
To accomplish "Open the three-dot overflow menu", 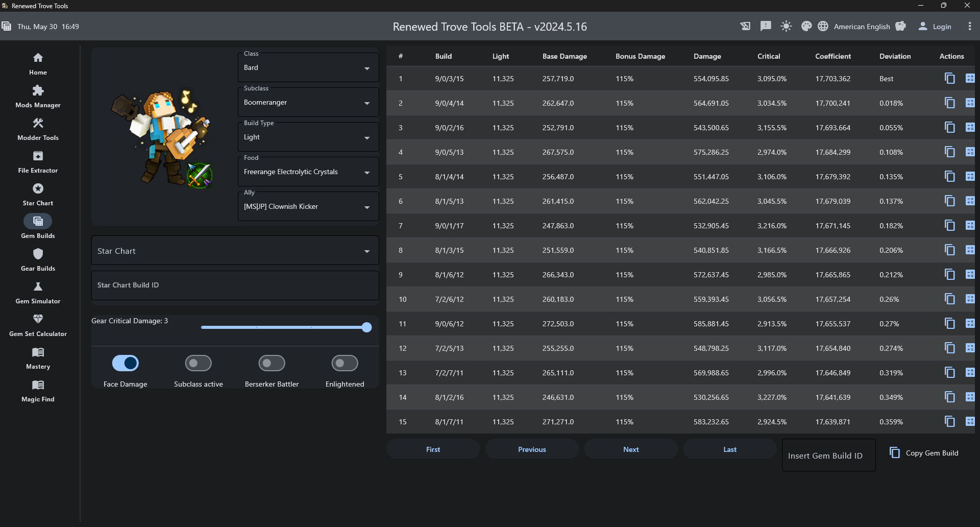I will (970, 27).
